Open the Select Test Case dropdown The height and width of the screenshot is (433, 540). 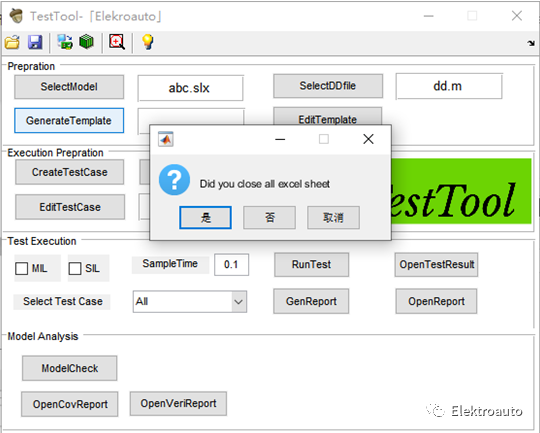[190, 302]
